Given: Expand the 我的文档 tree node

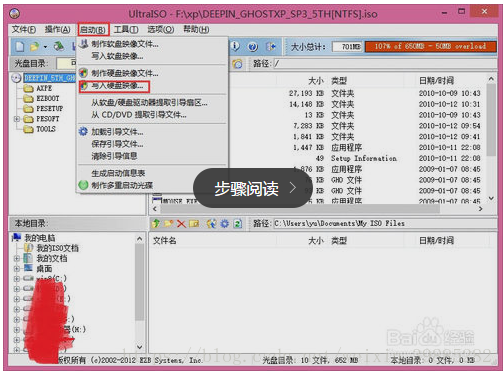Looking at the screenshot, I should [x=17, y=258].
